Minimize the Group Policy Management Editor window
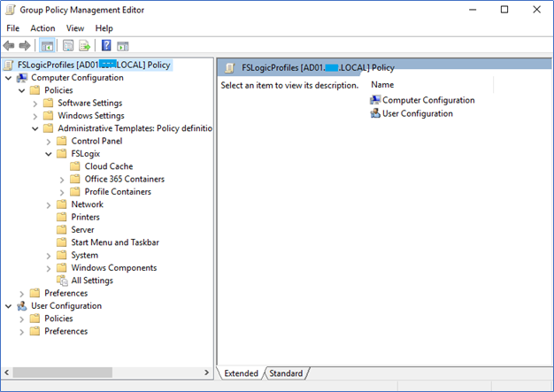This screenshot has height=392, width=554. (473, 10)
